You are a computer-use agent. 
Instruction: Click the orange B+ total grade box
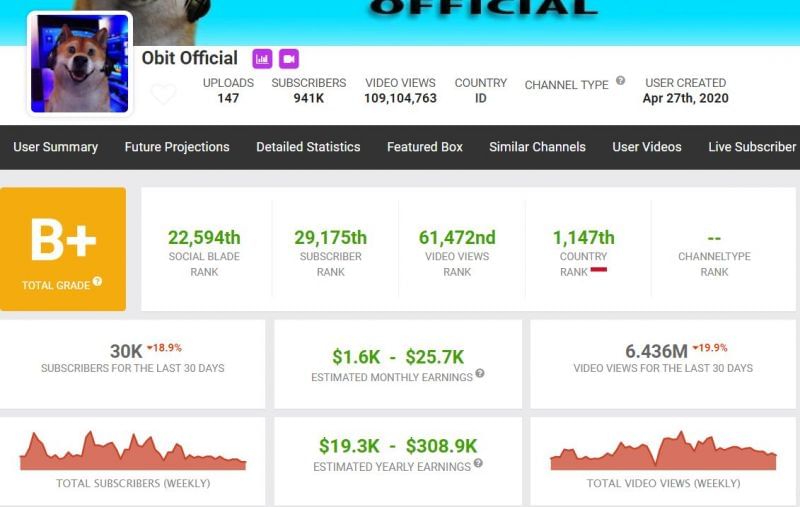point(63,248)
